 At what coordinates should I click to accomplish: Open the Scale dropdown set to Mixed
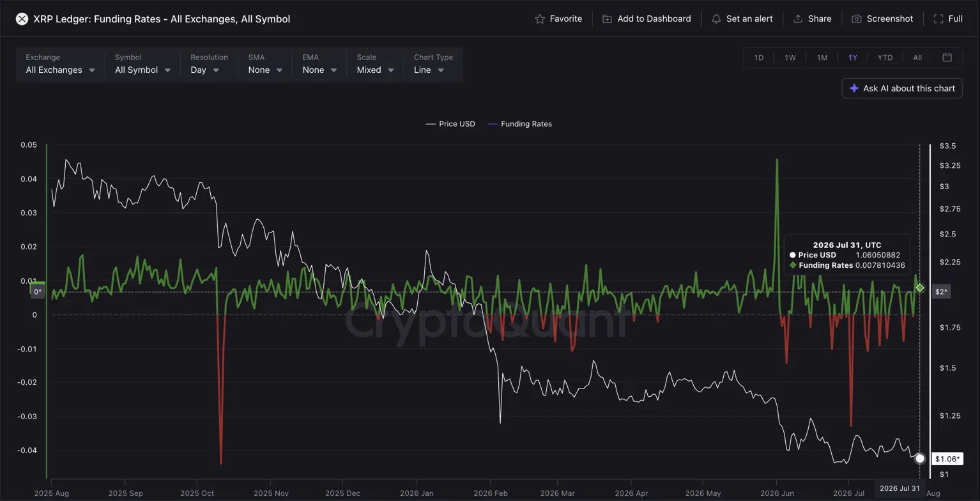pyautogui.click(x=375, y=65)
